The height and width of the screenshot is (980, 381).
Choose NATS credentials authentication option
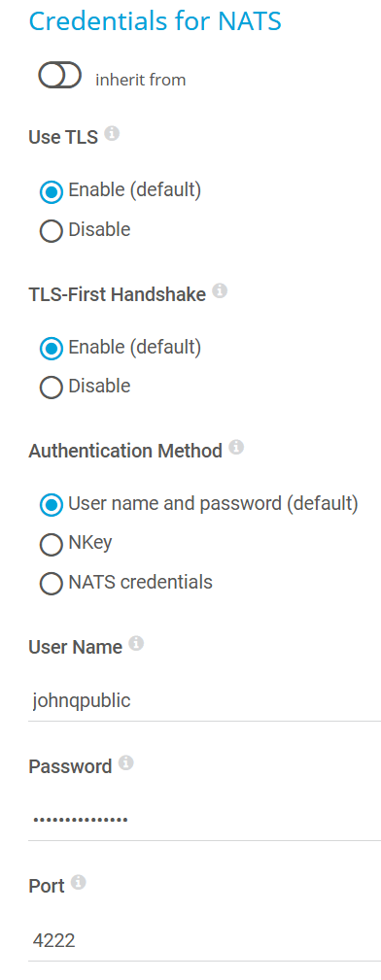point(52,584)
